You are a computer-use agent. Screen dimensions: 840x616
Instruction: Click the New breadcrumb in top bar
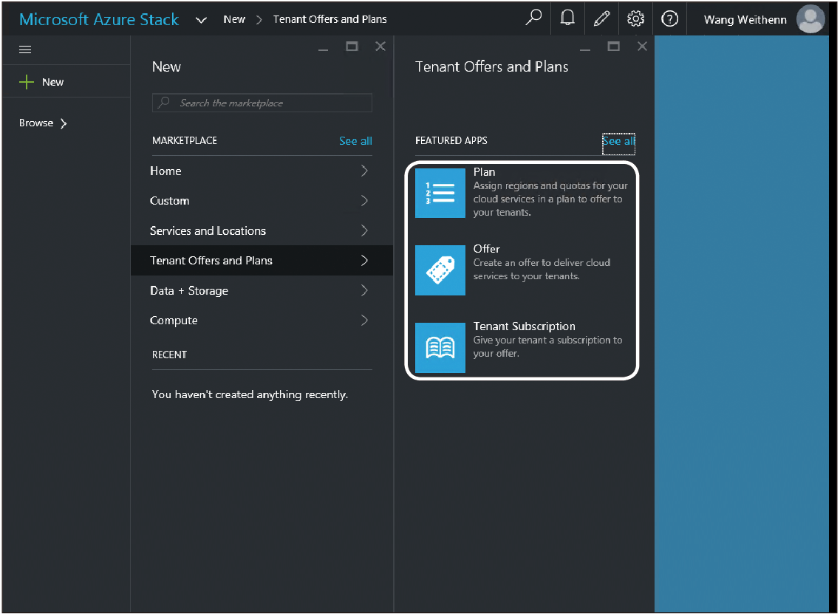[234, 19]
